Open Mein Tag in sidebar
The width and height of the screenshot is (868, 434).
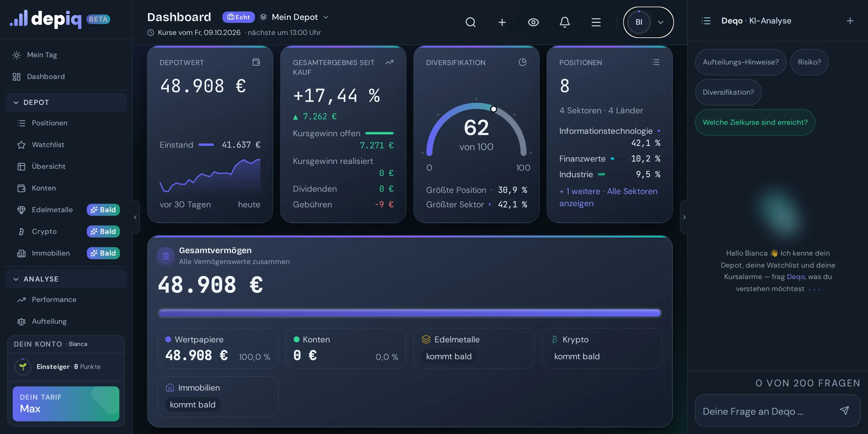click(66, 55)
